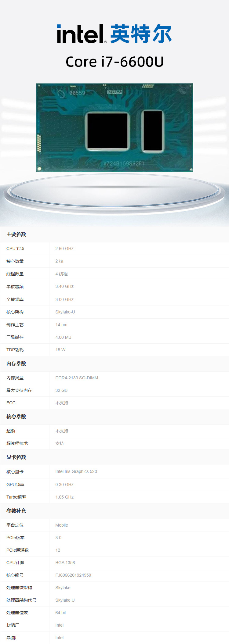Select the Skylake-U value
This screenshot has height=644, width=229.
point(65,312)
